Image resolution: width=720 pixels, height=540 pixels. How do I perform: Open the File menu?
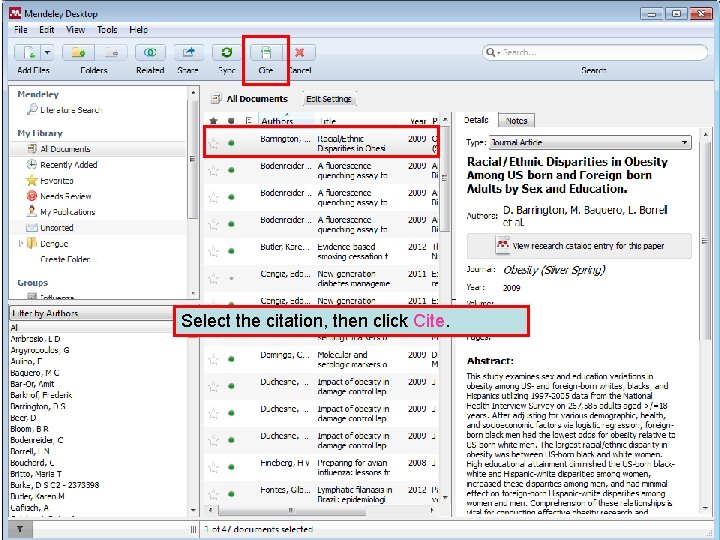pos(21,30)
